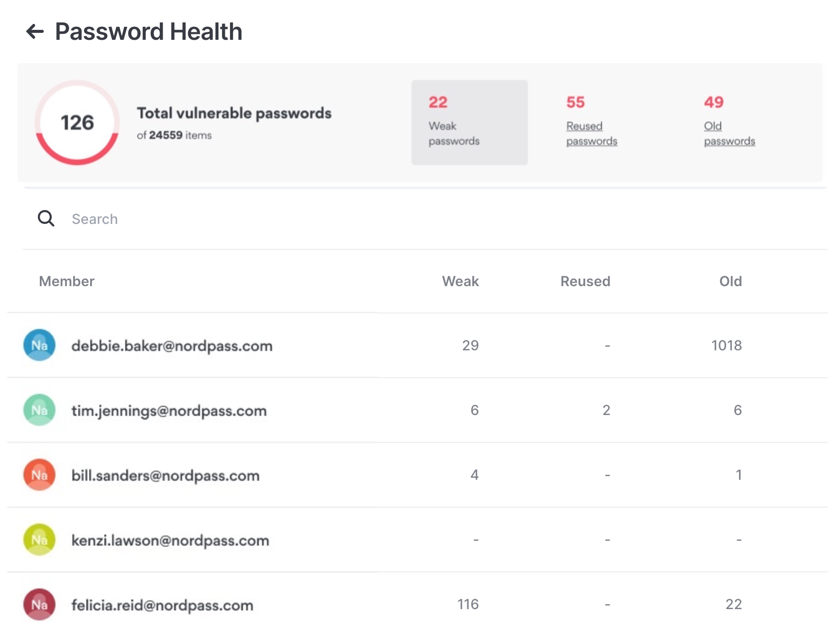
Task: Click debbie.baker's weak count 29
Action: point(470,345)
